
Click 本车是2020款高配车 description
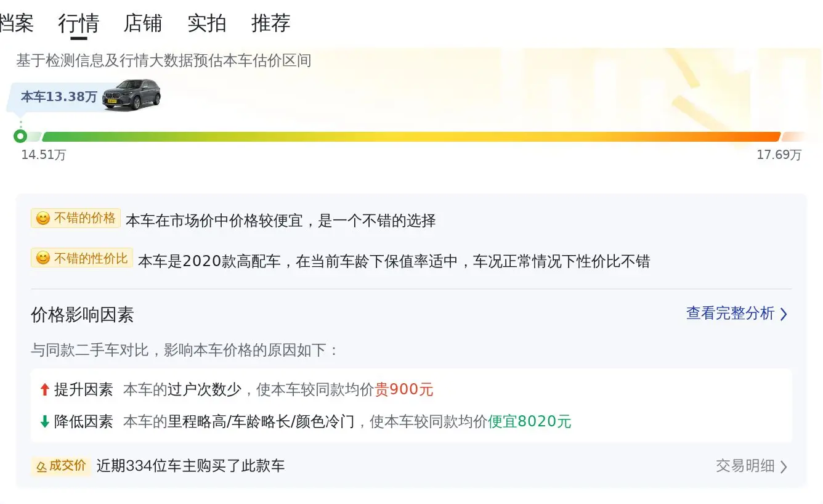point(394,261)
